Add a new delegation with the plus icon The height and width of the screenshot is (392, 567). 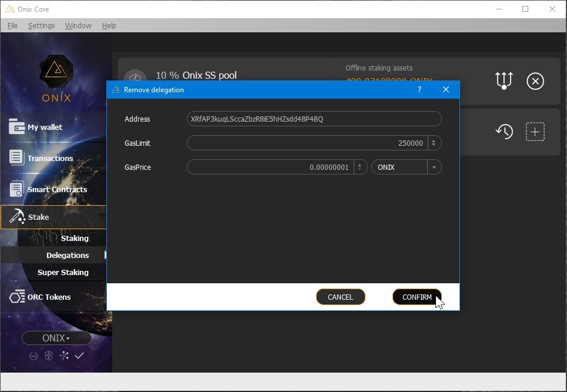pos(535,132)
